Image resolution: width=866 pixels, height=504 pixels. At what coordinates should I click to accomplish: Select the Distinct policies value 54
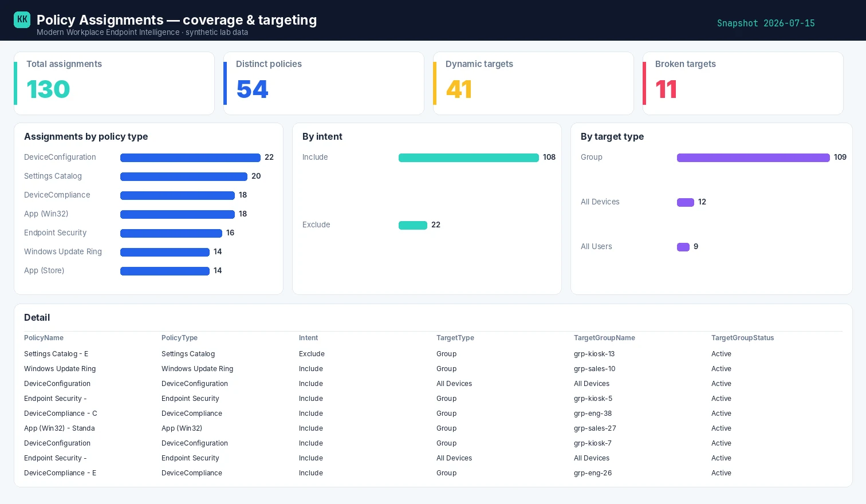click(252, 89)
